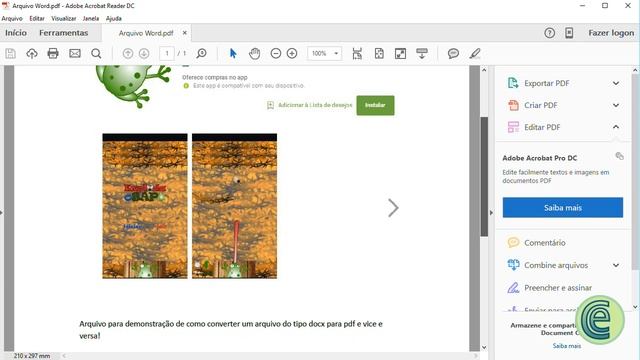Open the Editar PDF tool
640x360 pixels.
542,127
